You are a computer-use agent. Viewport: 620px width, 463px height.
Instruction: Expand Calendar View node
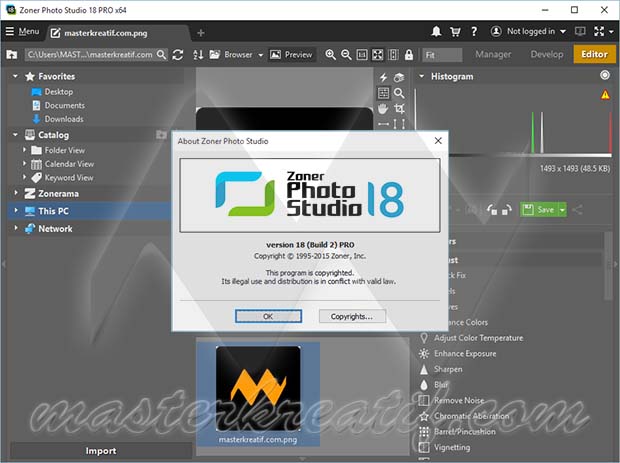coord(25,163)
